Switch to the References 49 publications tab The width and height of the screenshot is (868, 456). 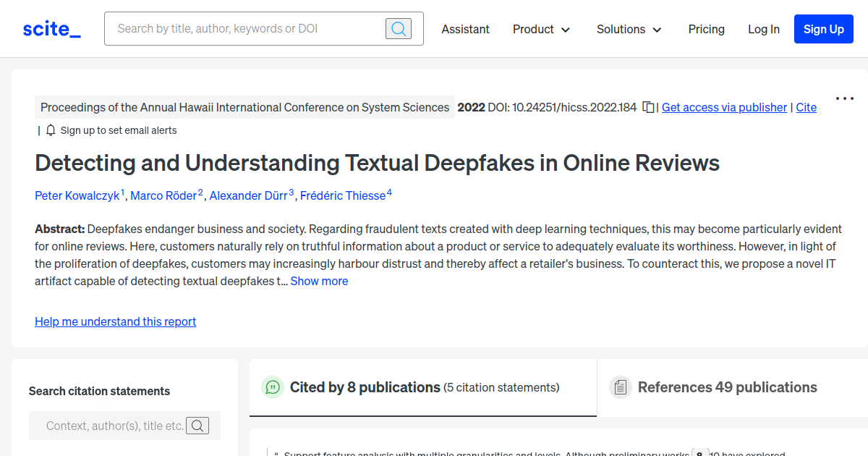pos(726,387)
